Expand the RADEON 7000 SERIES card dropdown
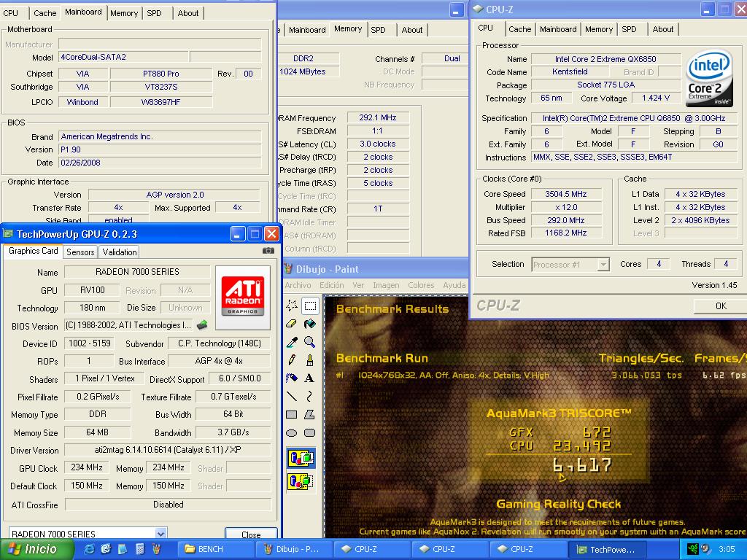 (161, 533)
